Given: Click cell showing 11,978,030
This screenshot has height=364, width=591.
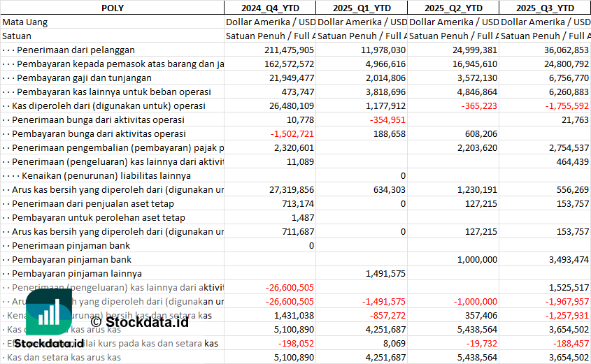Looking at the screenshot, I should (362, 50).
